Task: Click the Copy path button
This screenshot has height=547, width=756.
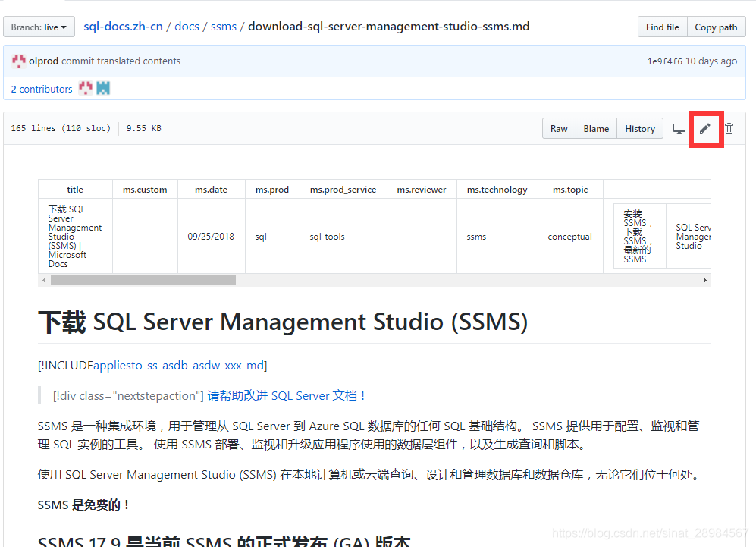Action: pyautogui.click(x=716, y=27)
